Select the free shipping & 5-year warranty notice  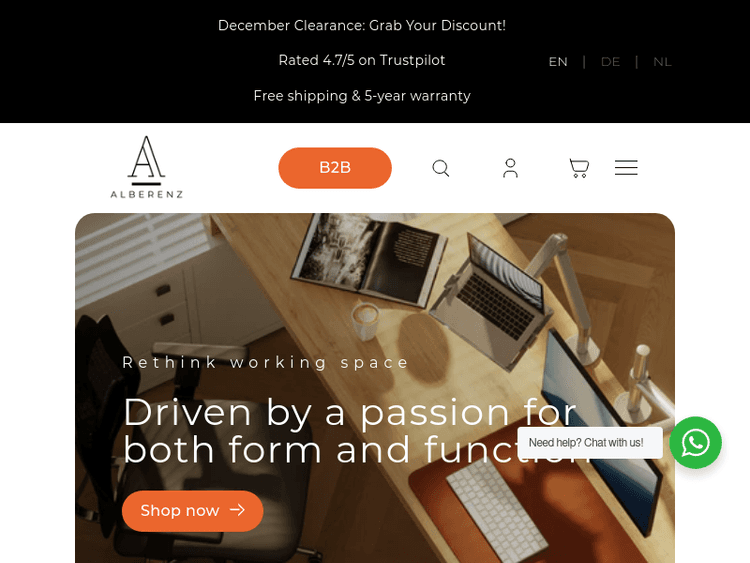coord(362,96)
